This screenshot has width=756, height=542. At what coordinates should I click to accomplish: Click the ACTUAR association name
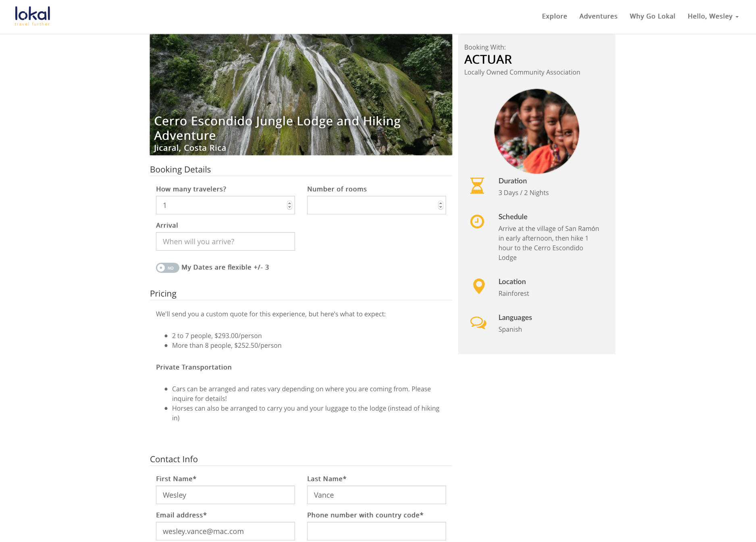(488, 59)
